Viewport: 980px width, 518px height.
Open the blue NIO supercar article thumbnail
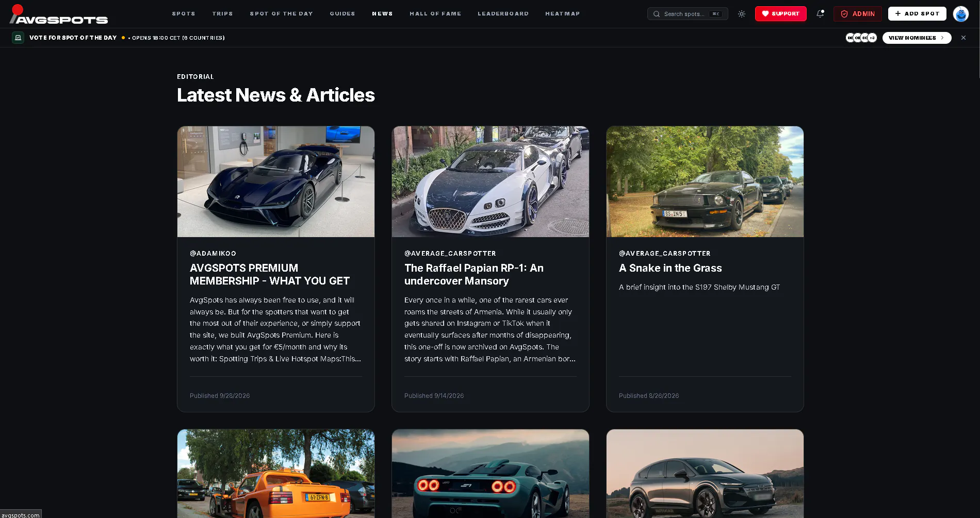coord(276,181)
